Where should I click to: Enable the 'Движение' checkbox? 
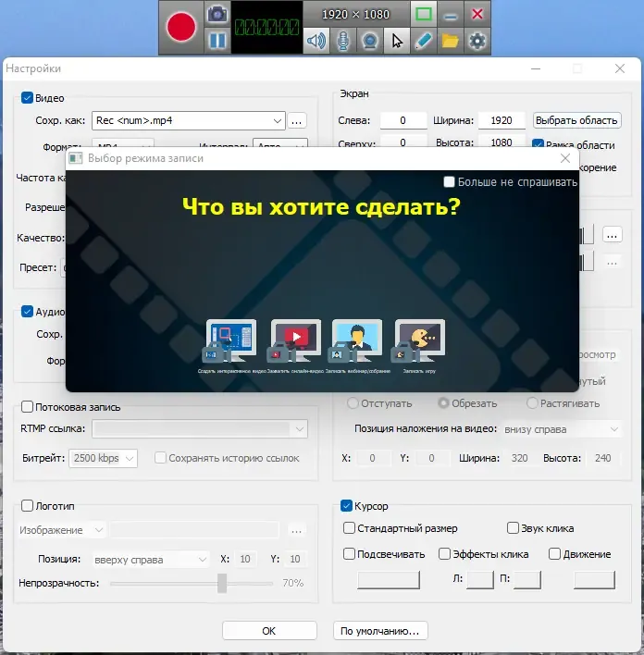554,554
